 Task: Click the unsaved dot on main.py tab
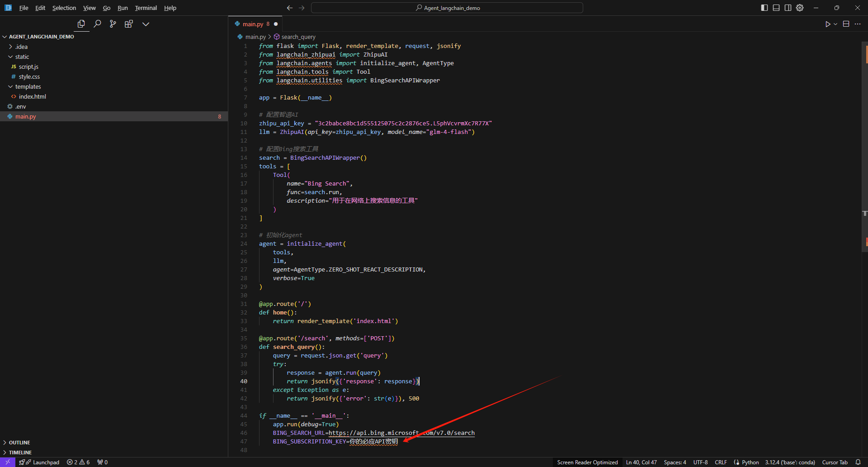pos(276,24)
